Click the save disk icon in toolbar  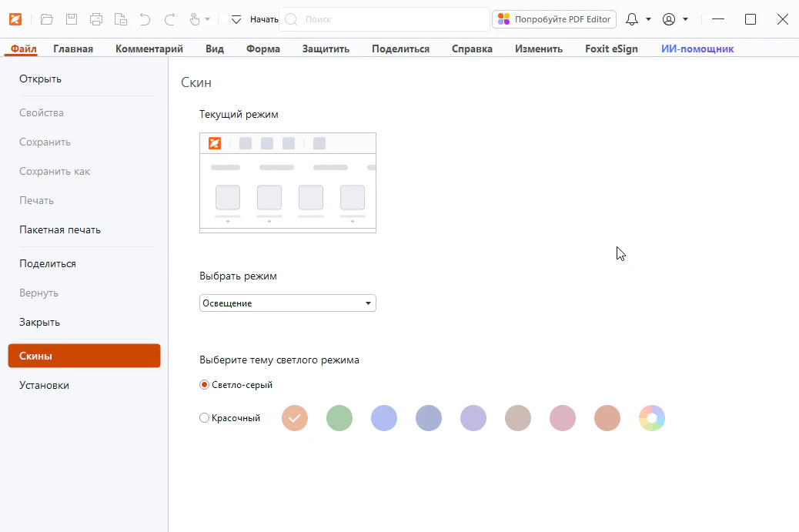[72, 19]
